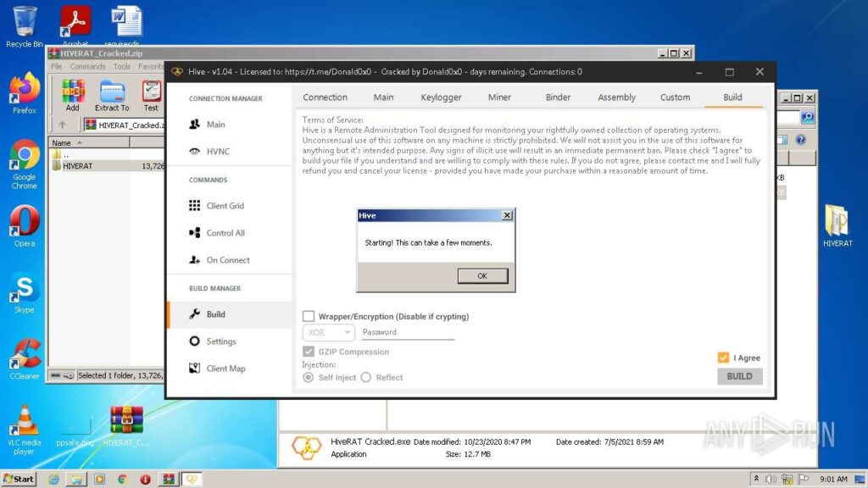
Task: Launch Firefox from desktop
Action: [25, 93]
